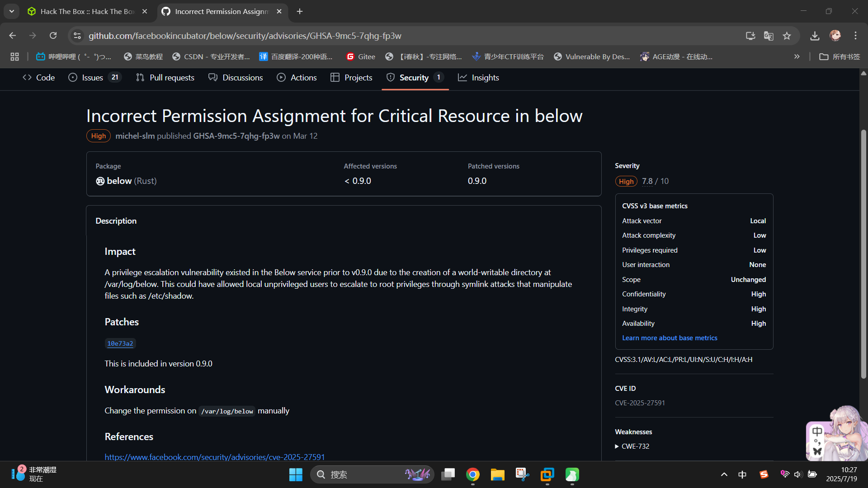Open site information icon beside URL
Image resolution: width=868 pixels, height=488 pixels.
click(77, 36)
